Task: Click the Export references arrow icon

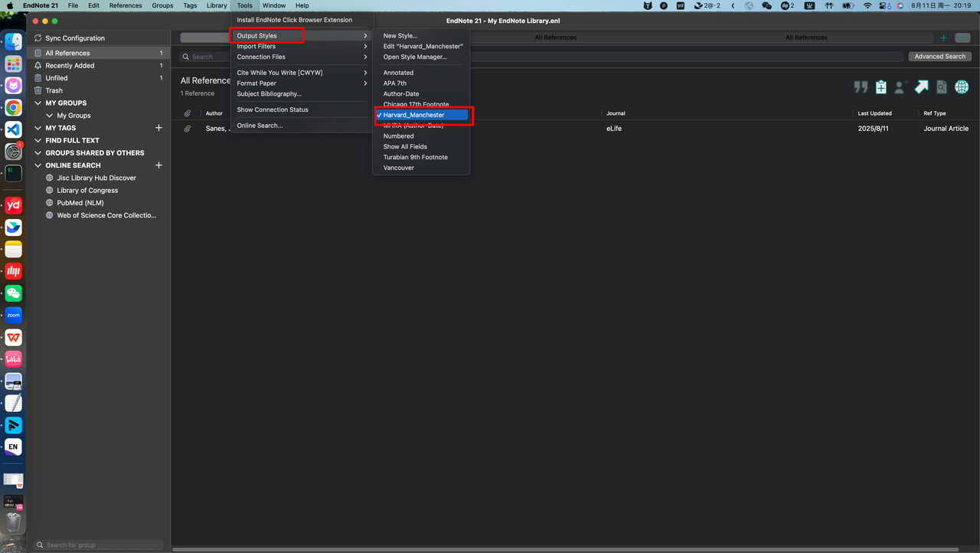Action: [x=922, y=87]
